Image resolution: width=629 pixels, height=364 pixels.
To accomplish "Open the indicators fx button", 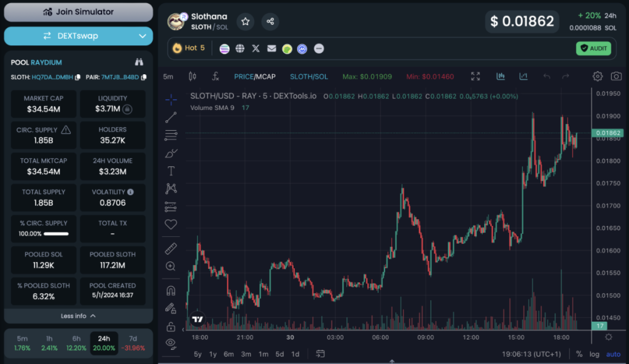I will pyautogui.click(x=216, y=76).
